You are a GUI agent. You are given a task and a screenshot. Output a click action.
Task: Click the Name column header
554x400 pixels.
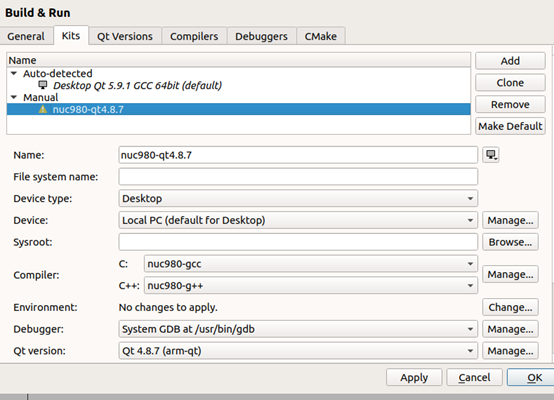(x=238, y=60)
